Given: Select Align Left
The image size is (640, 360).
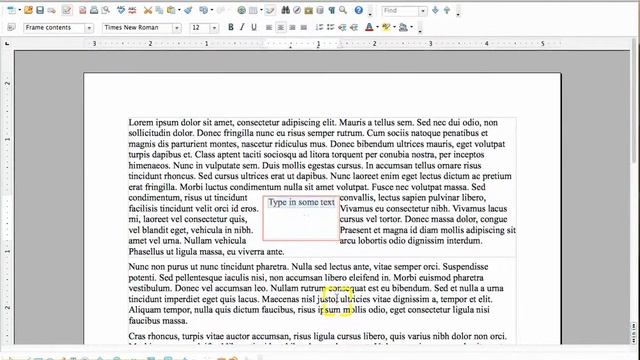Looking at the screenshot, I should [269, 27].
